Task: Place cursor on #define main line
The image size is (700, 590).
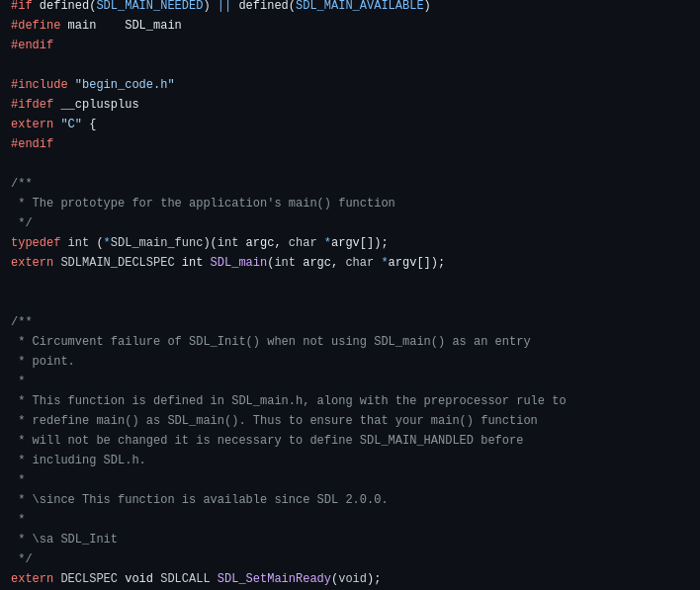Action: tap(96, 25)
